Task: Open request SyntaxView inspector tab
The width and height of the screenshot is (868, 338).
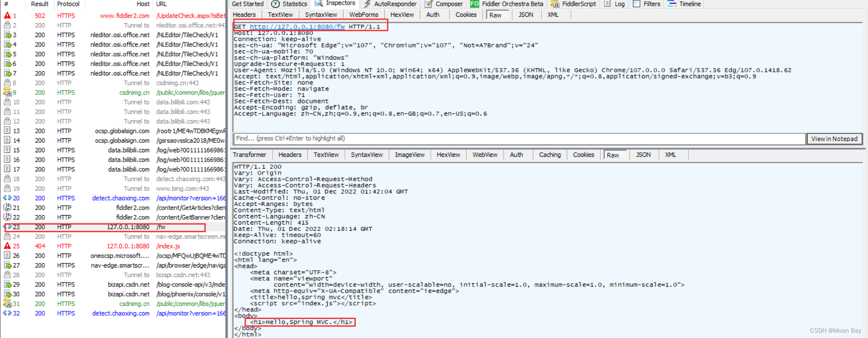Action: (x=321, y=14)
